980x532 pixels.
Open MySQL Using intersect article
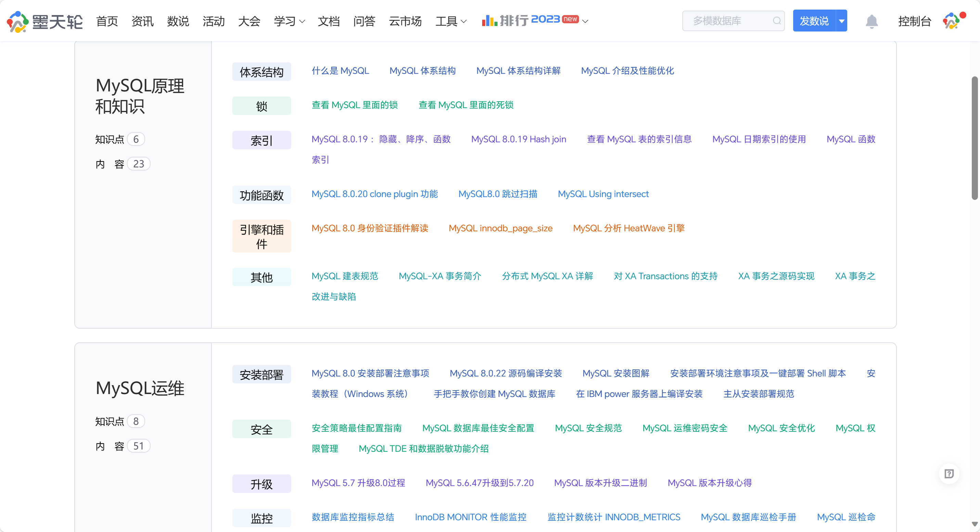603,194
